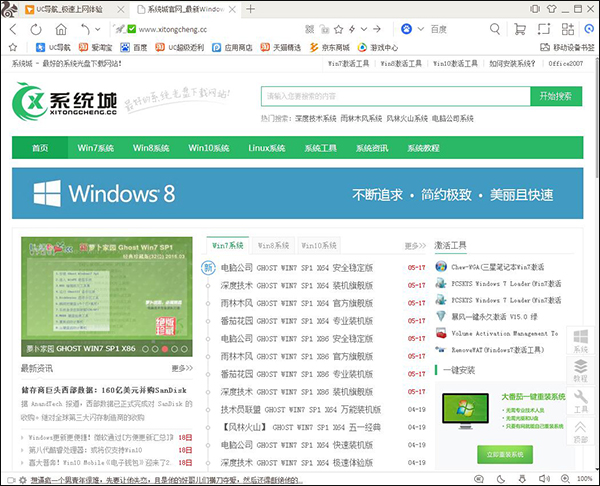Open the extensions grid-plus icon

point(568,29)
